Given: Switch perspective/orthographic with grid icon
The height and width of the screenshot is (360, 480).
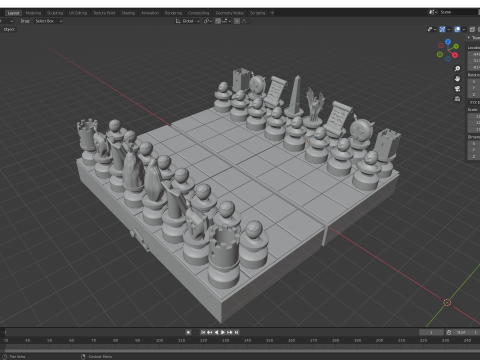Looking at the screenshot, I should [457, 99].
